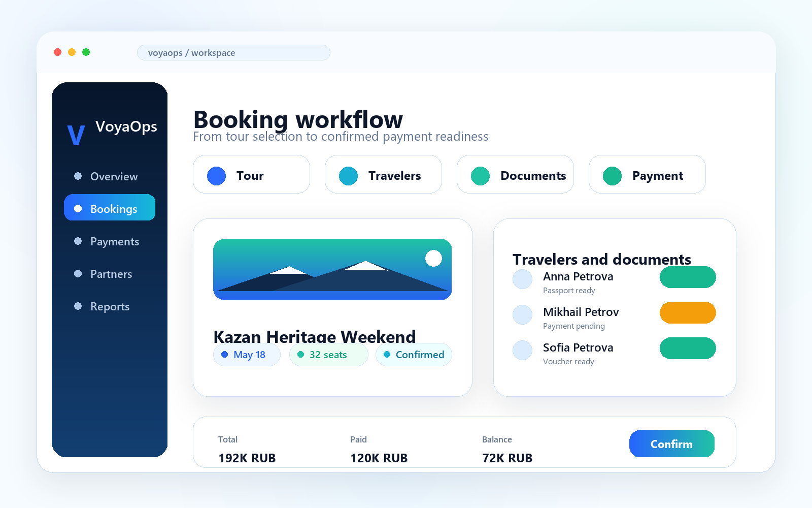Click the May 18 date chip
This screenshot has width=812, height=508.
[x=247, y=355]
